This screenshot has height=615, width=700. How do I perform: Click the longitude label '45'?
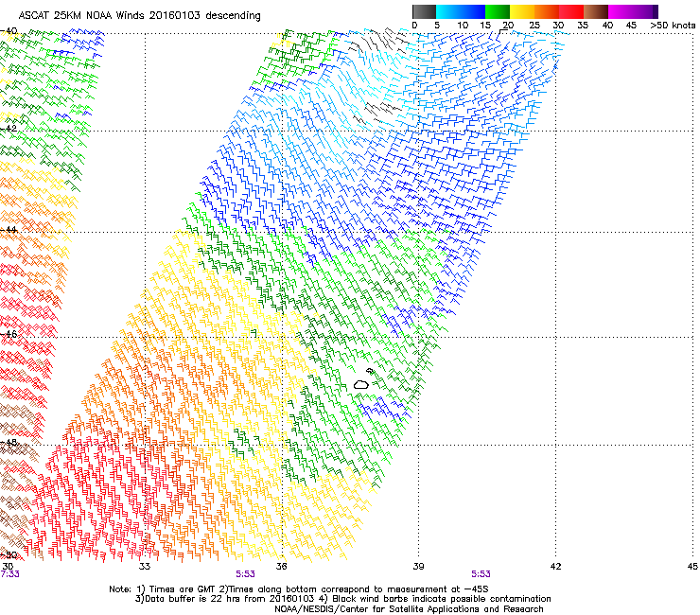click(x=692, y=567)
